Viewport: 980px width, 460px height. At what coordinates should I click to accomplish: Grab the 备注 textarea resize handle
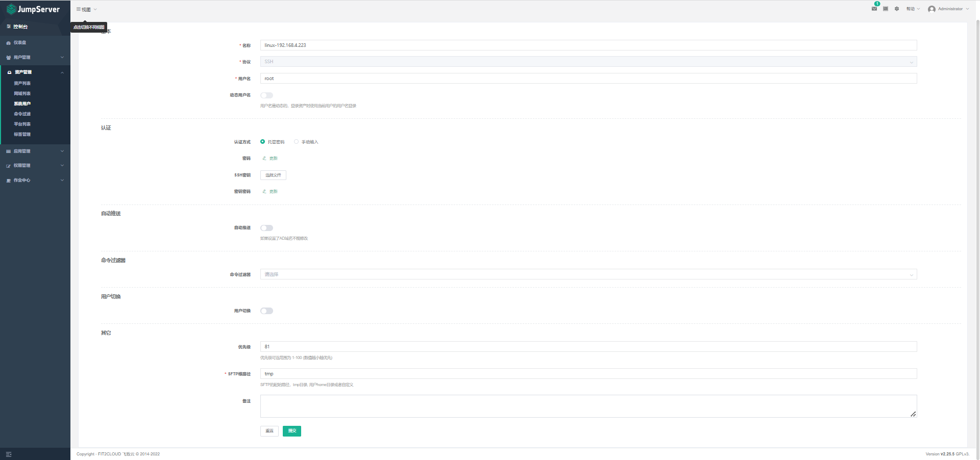pos(913,414)
